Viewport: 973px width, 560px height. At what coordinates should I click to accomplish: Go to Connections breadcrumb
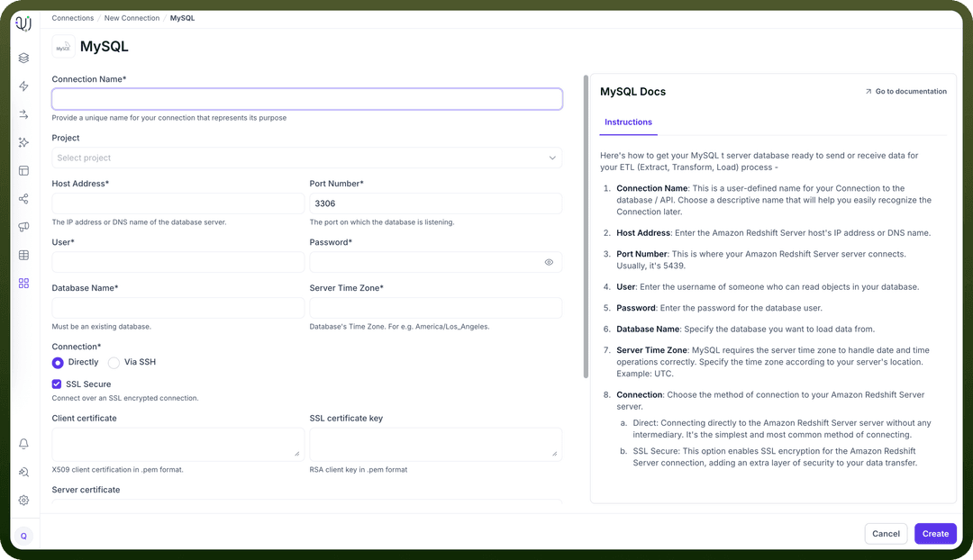[x=73, y=18]
